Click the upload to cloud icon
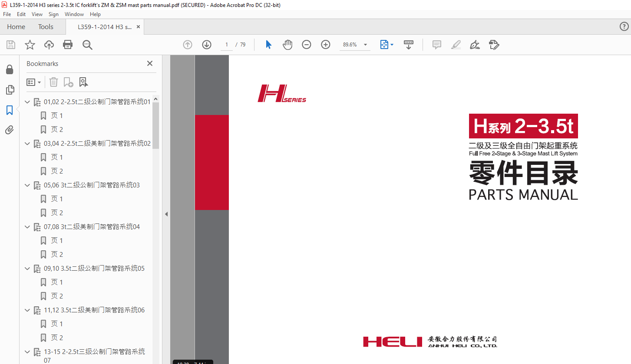Image resolution: width=631 pixels, height=364 pixels. (x=49, y=45)
